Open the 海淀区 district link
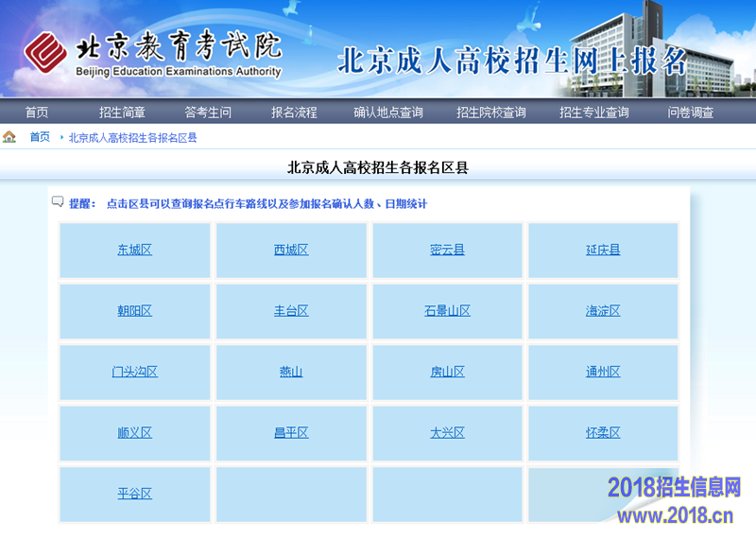The width and height of the screenshot is (756, 539). 603,311
